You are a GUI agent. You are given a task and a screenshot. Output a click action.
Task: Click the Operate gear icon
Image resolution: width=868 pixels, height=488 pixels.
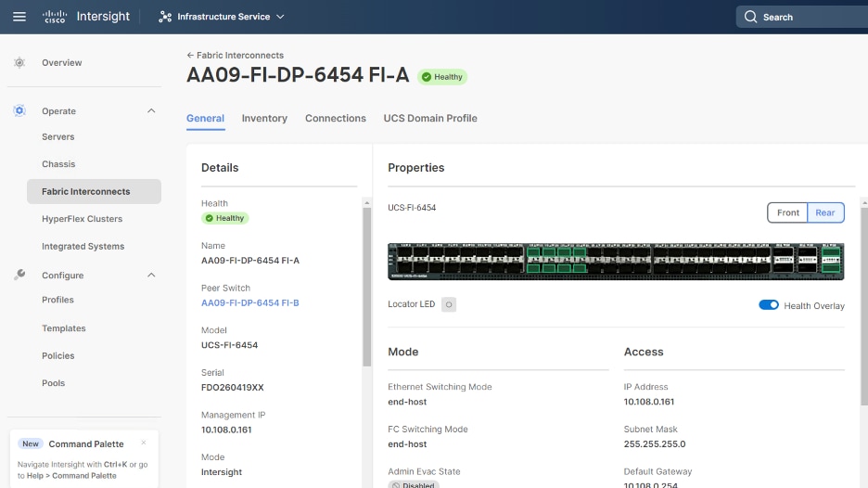19,110
